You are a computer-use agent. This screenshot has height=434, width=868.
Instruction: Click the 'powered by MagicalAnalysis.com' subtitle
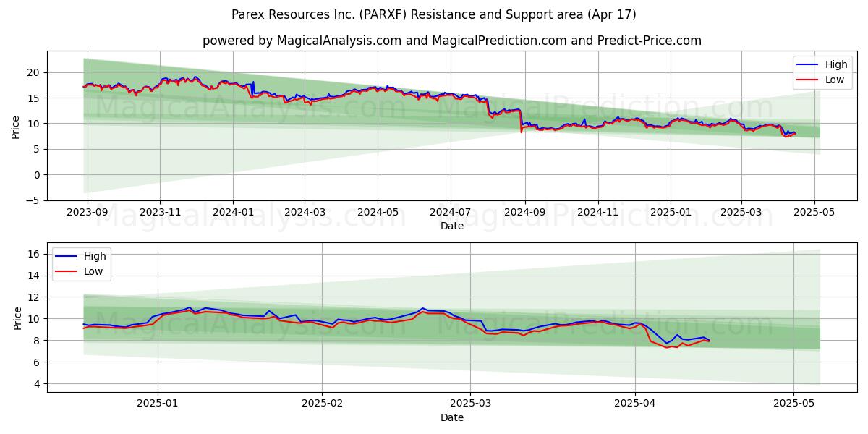[452, 41]
